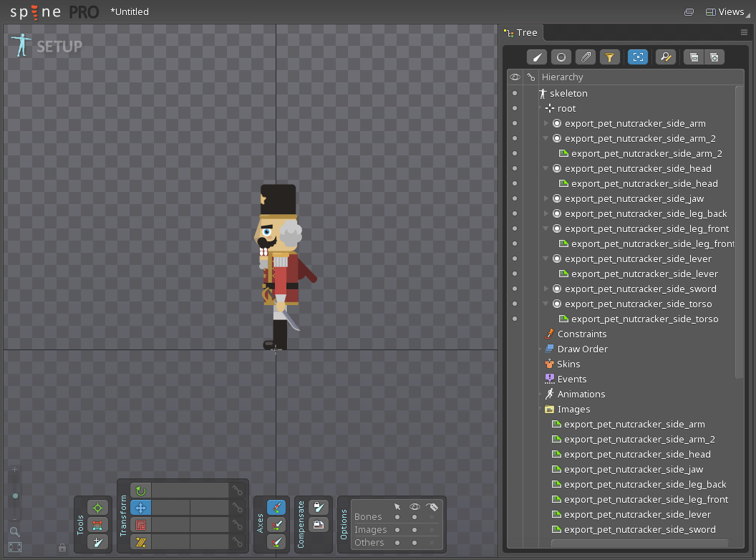Viewport: 756px width, 560px height.
Task: Toggle Bones selectable option dot
Action: [x=397, y=517]
